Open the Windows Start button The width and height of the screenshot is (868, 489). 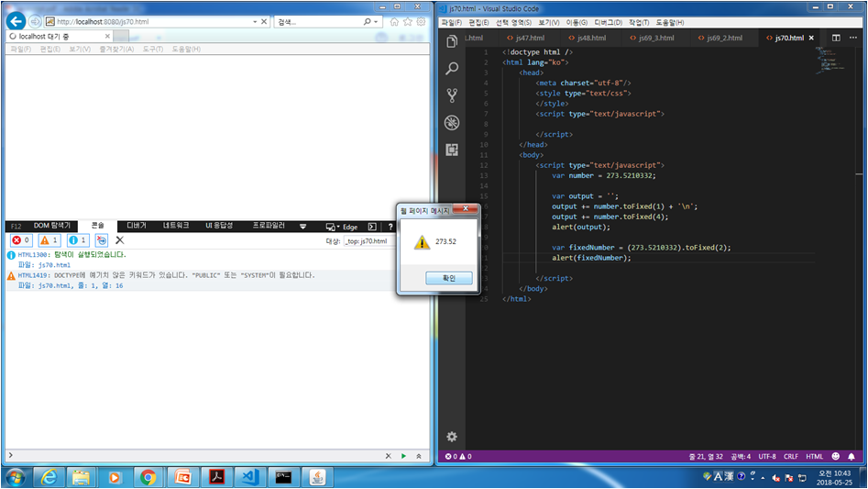[15, 477]
